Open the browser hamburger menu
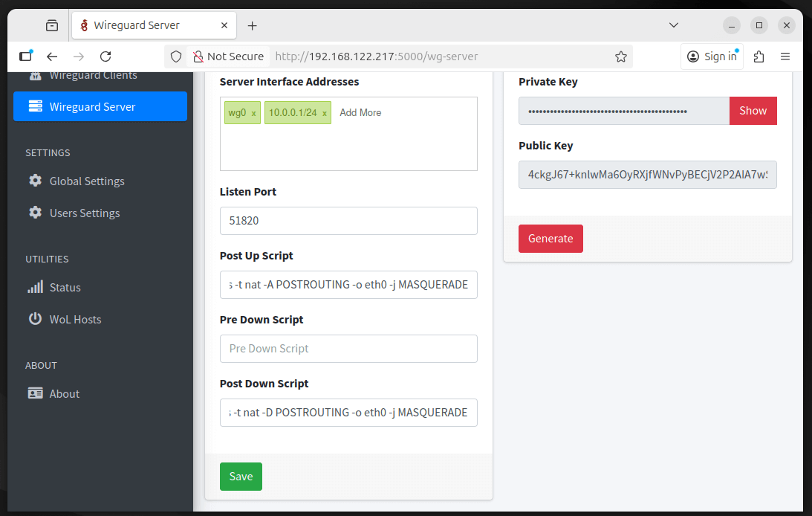Viewport: 812px width, 516px height. (x=785, y=56)
